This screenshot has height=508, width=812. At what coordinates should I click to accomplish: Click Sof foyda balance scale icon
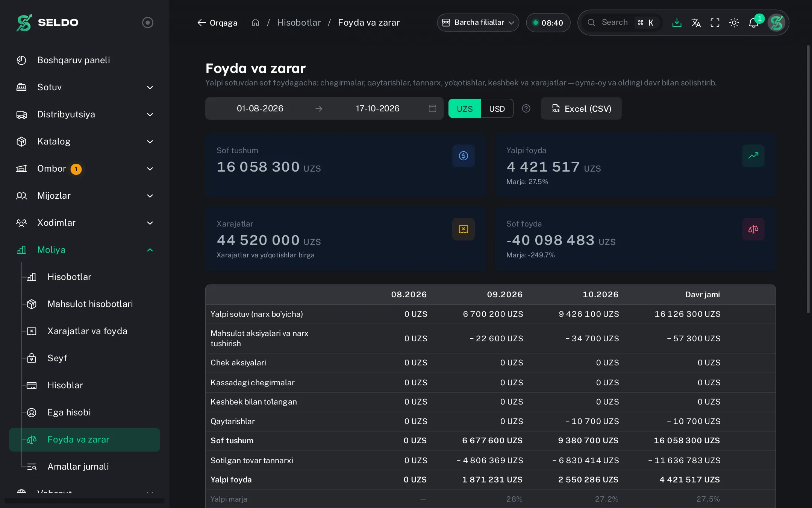753,229
